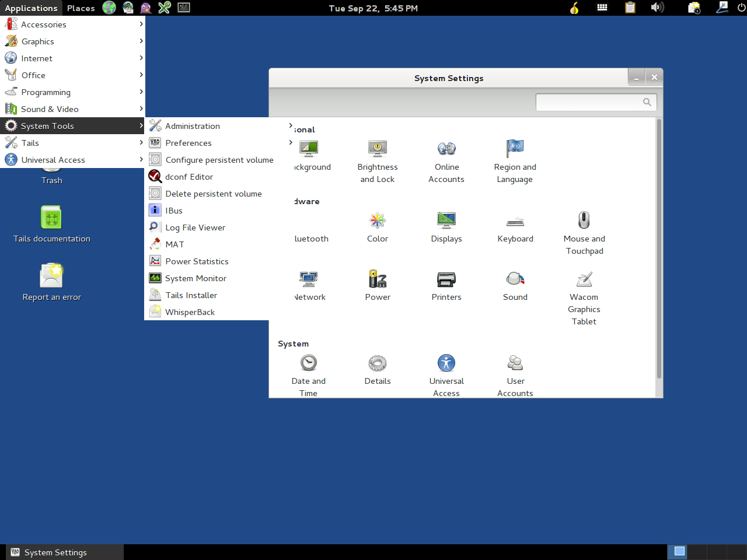Expand the Accessories menu category
The width and height of the screenshot is (747, 560).
click(44, 24)
